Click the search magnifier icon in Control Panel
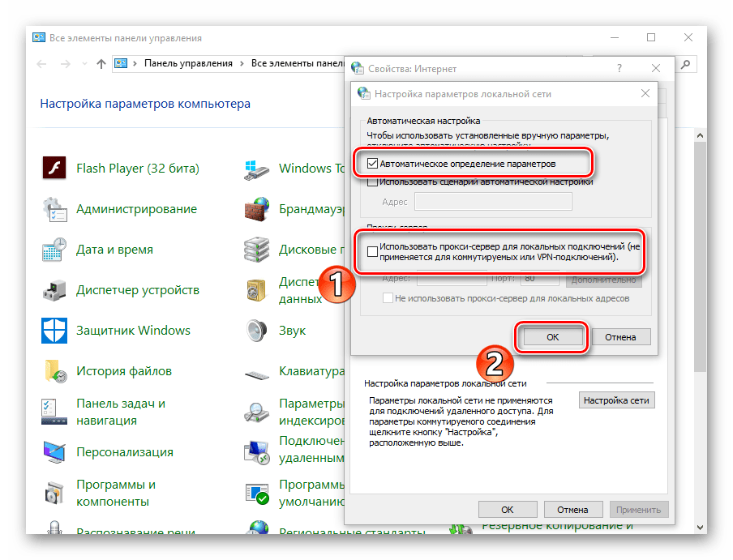733x560 pixels. tap(685, 64)
